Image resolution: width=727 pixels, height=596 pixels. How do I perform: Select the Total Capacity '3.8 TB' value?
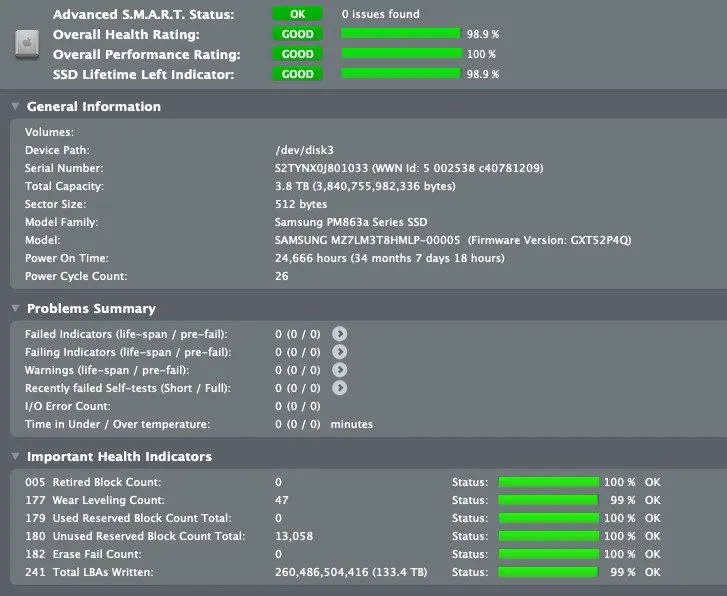click(x=292, y=186)
